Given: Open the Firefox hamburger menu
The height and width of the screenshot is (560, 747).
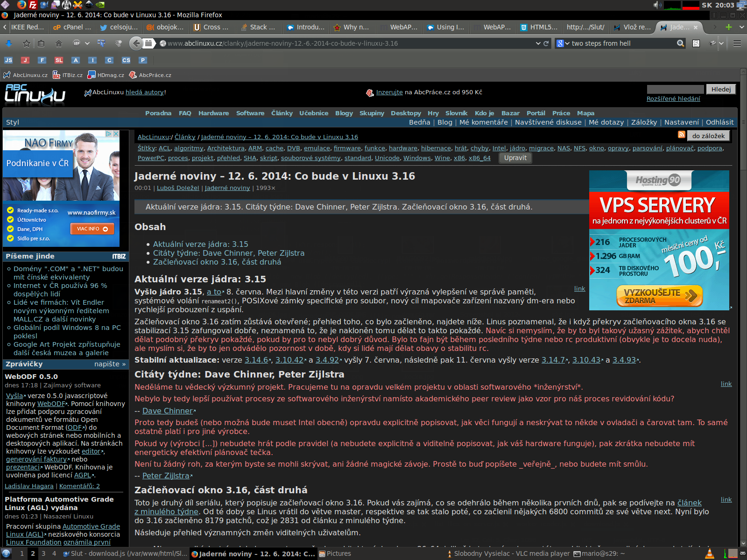Looking at the screenshot, I should (x=737, y=43).
